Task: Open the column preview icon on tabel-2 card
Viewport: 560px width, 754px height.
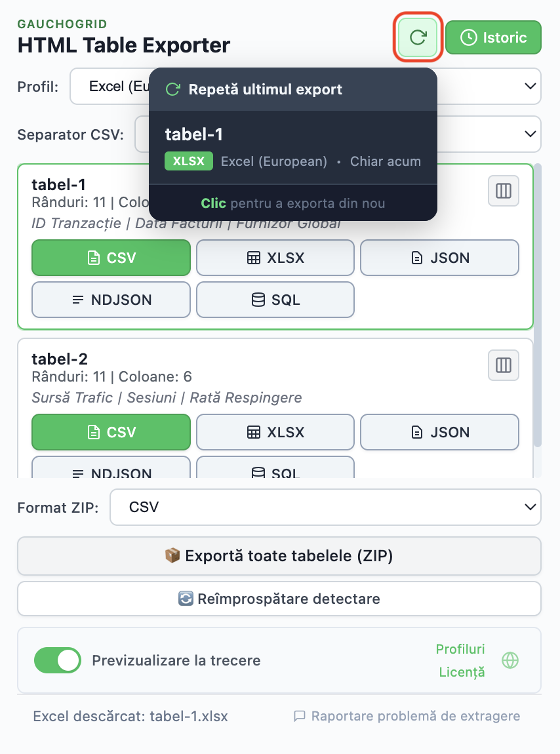Action: (x=503, y=365)
